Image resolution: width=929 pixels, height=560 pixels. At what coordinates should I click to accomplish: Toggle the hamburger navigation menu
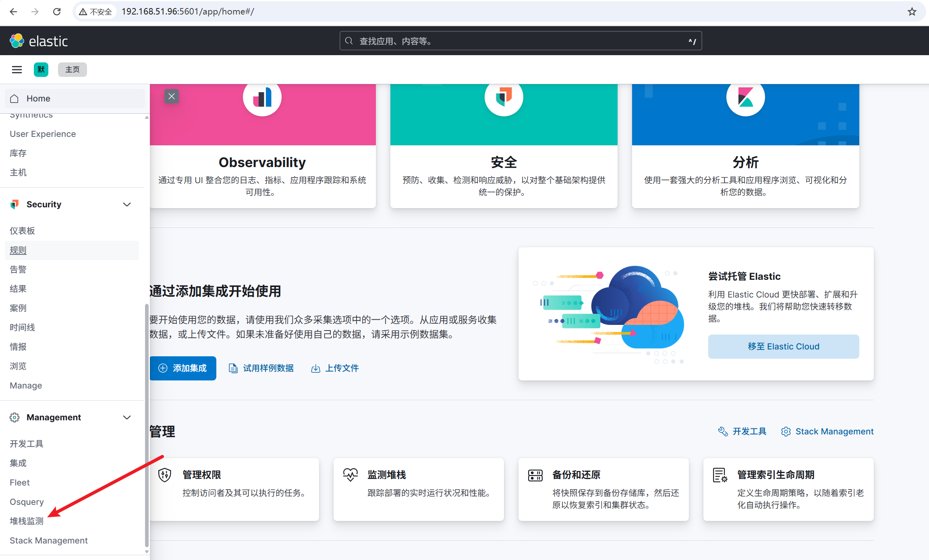pos(17,70)
